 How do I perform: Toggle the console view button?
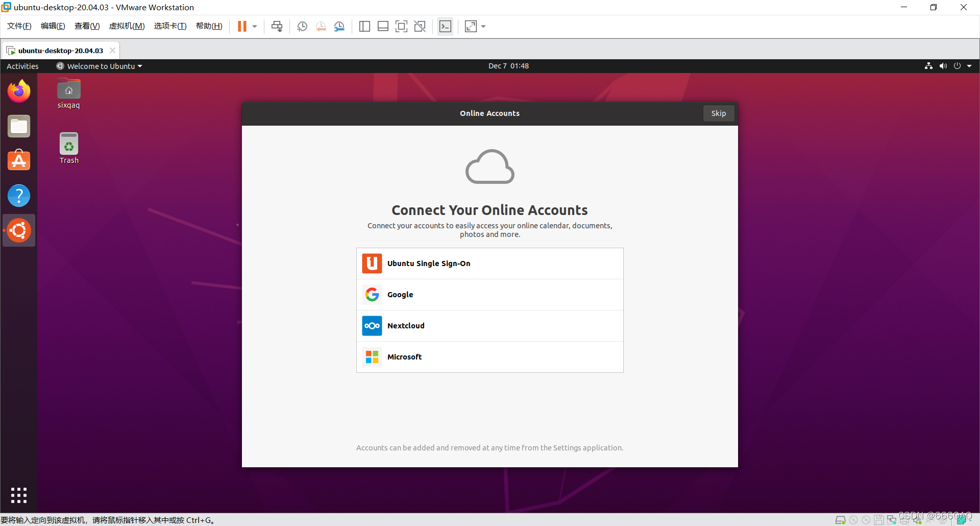click(x=445, y=27)
